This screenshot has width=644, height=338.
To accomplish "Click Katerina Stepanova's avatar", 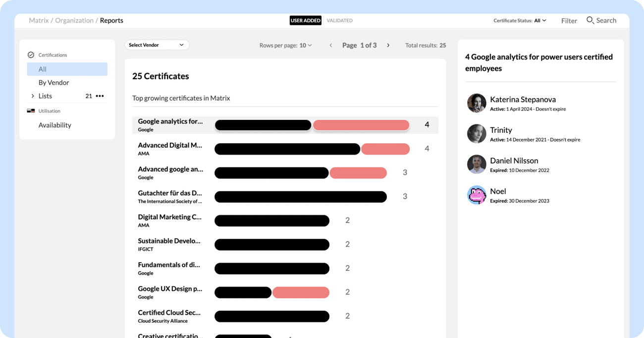I will click(x=477, y=103).
